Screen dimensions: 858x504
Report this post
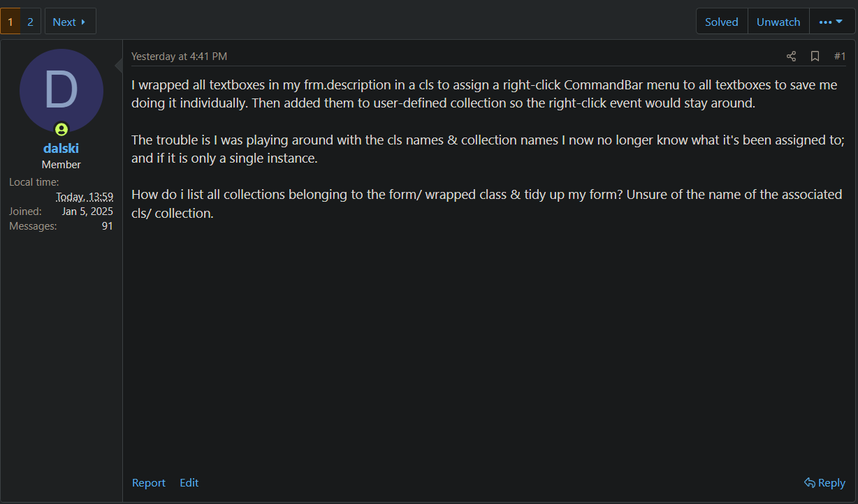[149, 482]
